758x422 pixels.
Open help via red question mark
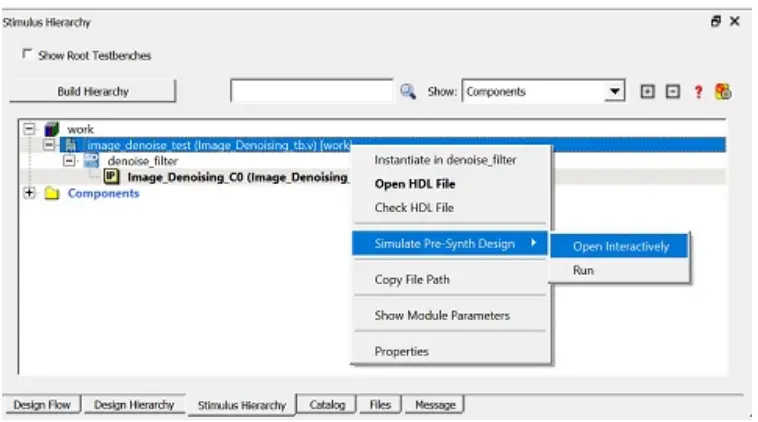pos(699,91)
